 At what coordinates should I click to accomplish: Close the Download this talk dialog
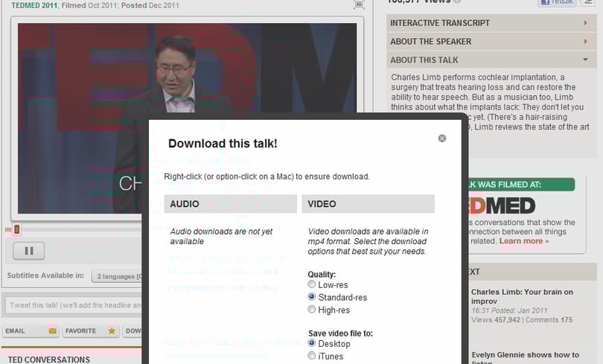[442, 138]
